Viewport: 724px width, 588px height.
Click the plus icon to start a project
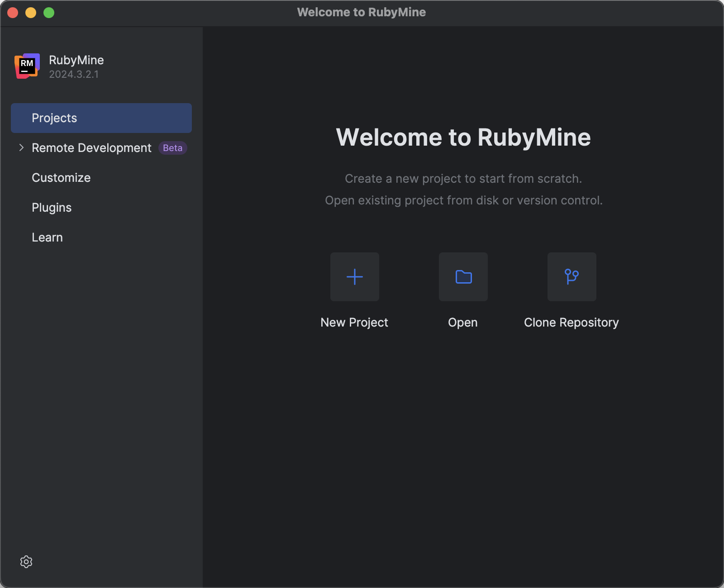tap(354, 277)
